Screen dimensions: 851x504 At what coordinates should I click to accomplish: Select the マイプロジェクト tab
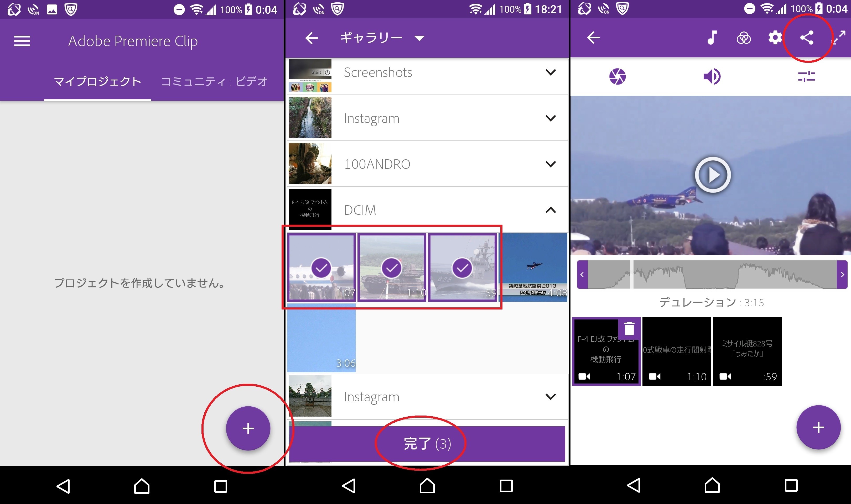coord(97,82)
